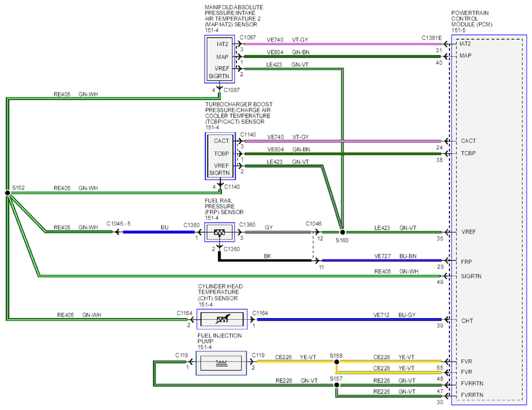Click the S160 splice node
The height and width of the screenshot is (410, 532).
coord(342,232)
